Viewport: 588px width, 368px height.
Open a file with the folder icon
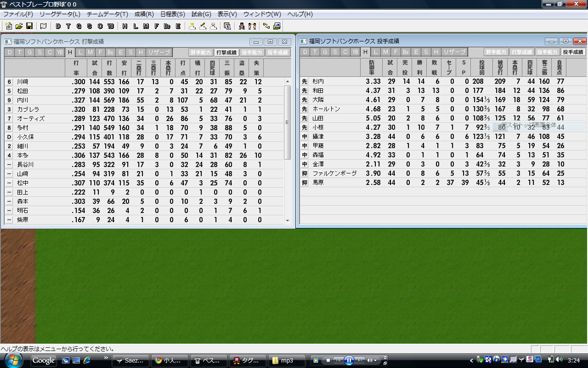(x=19, y=26)
